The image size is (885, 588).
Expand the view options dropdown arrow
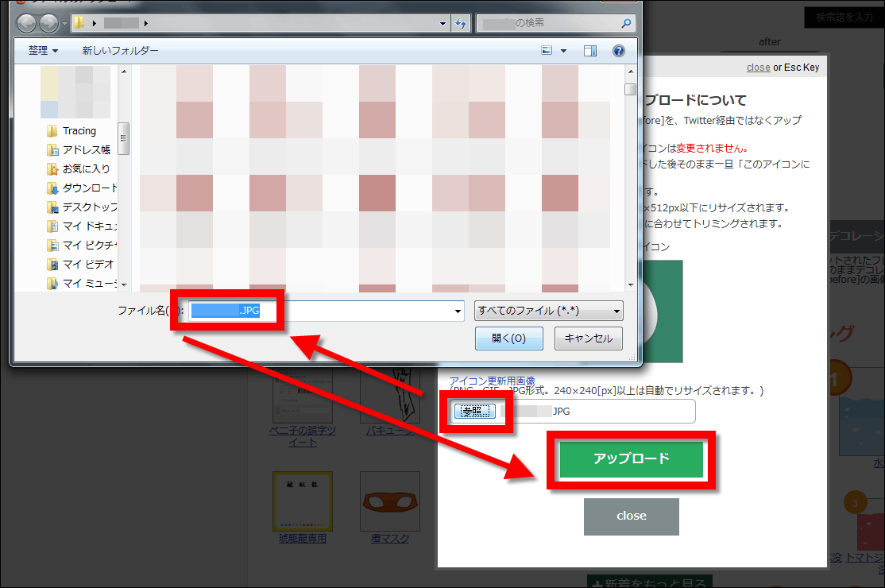[563, 50]
